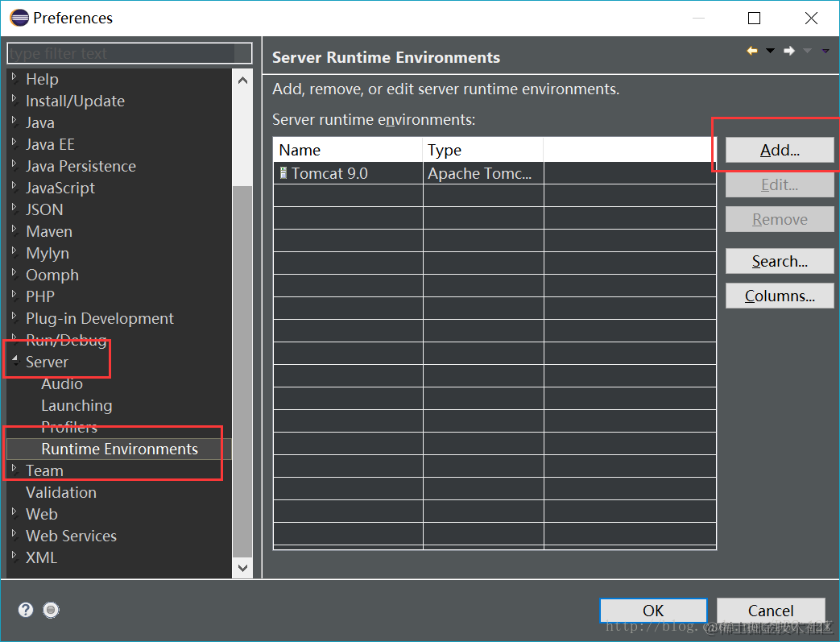
Task: Click the Columns... button
Action: [x=780, y=296]
